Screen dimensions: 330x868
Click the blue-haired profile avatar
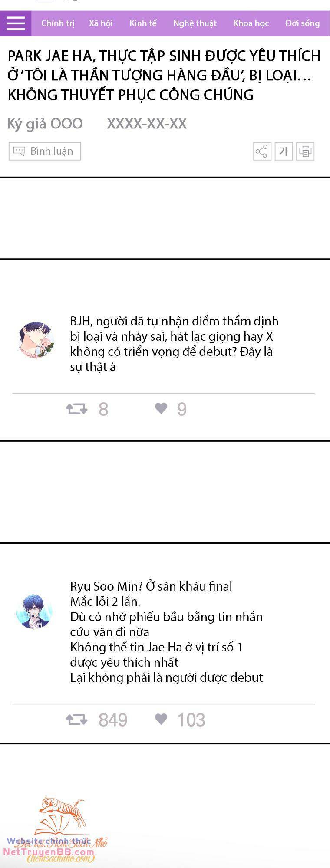pyautogui.click(x=34, y=611)
